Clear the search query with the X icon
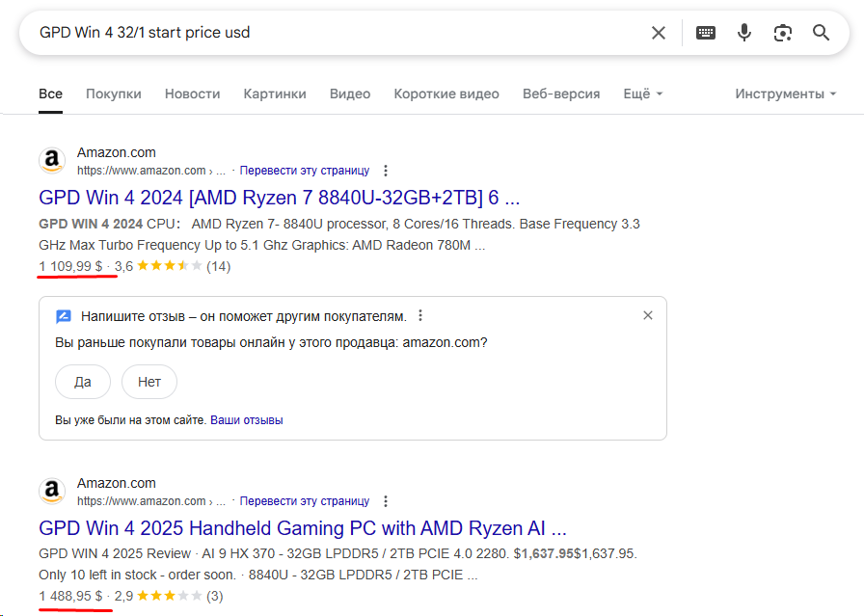This screenshot has width=864, height=616. 659,33
